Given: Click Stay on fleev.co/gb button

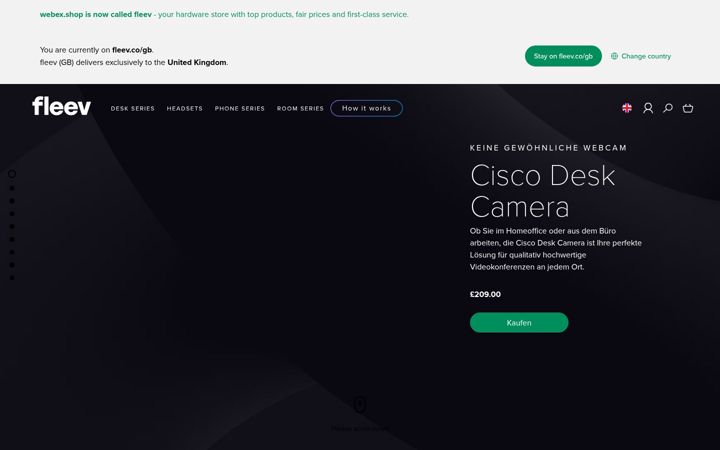Looking at the screenshot, I should point(563,56).
